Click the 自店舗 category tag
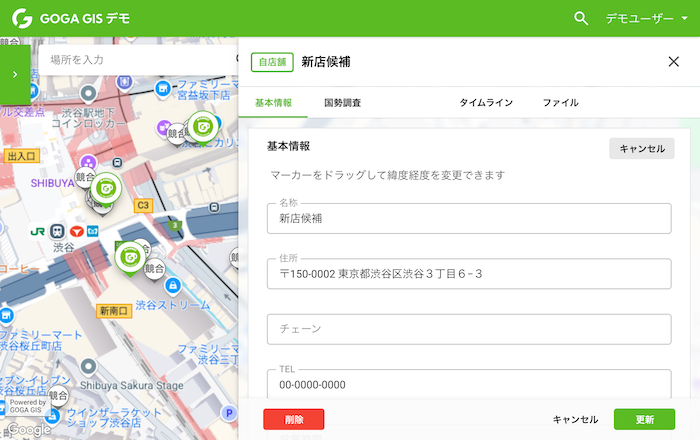The image size is (700, 440). click(x=272, y=62)
